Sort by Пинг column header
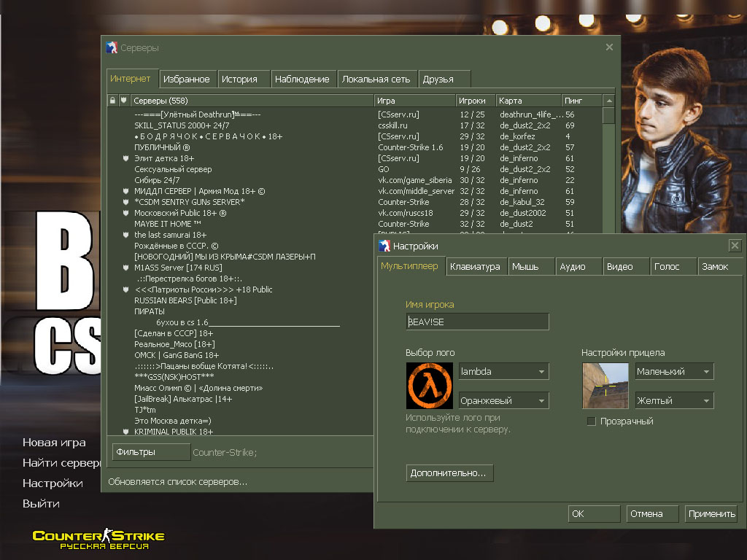Screen dimensions: 747x560 tap(581, 101)
